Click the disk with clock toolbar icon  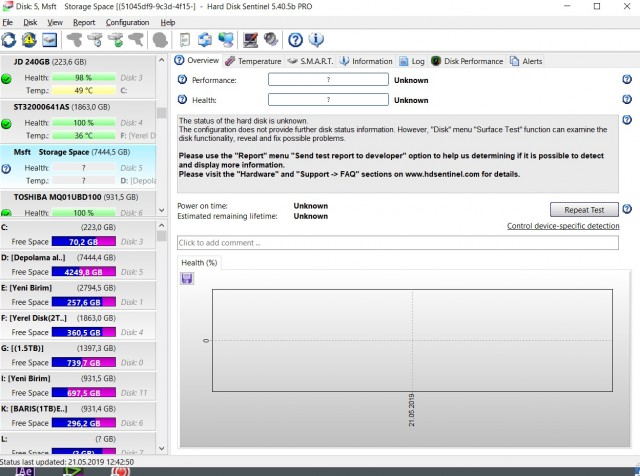point(95,40)
